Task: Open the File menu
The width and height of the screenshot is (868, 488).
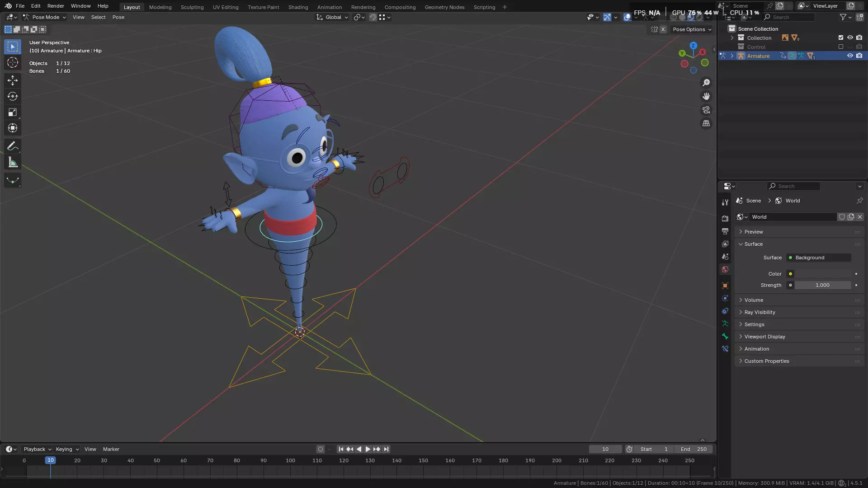Action: pyautogui.click(x=20, y=6)
